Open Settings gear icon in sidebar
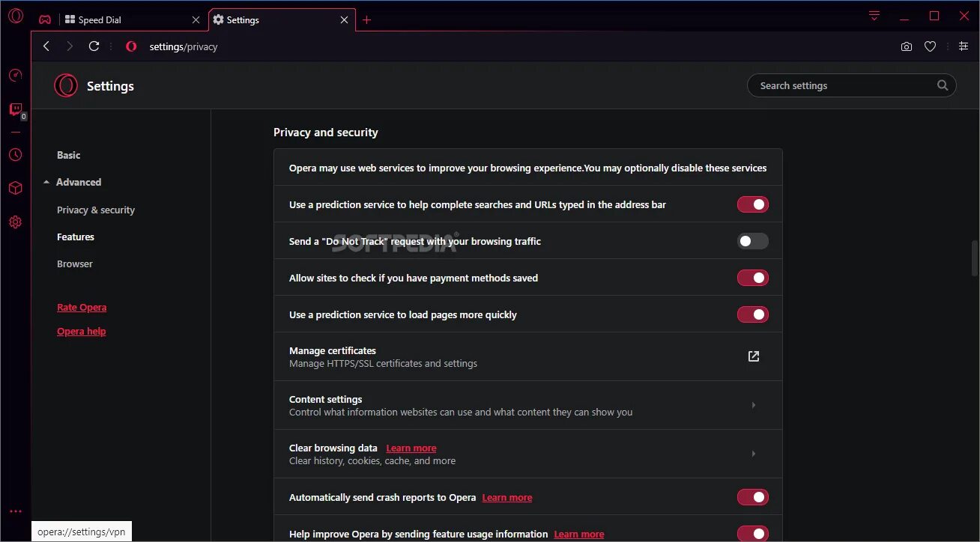Screen dimensions: 980x542 click(x=16, y=222)
